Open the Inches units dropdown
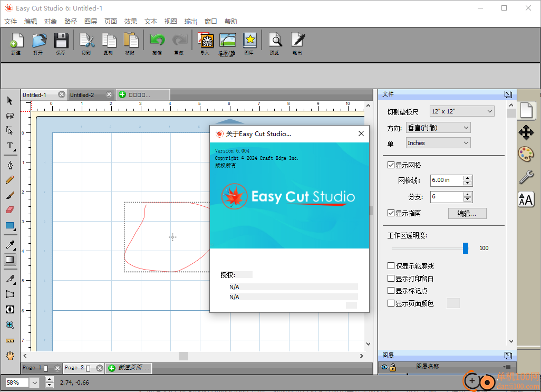541x392 pixels. coord(438,143)
